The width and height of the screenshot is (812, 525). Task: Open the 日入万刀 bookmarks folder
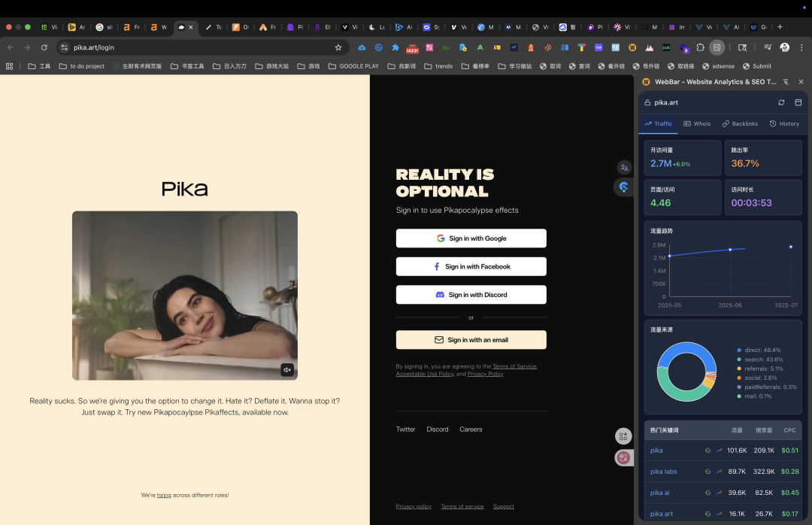(x=229, y=66)
